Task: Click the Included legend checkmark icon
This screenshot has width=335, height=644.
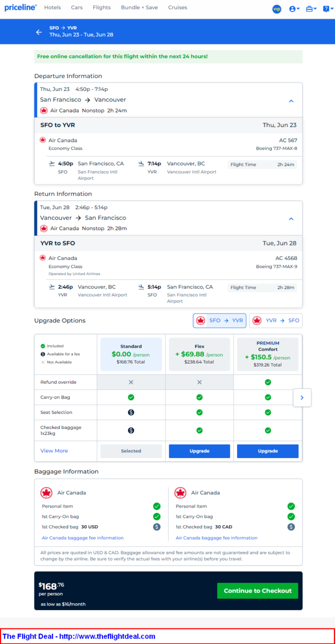Action: click(43, 346)
